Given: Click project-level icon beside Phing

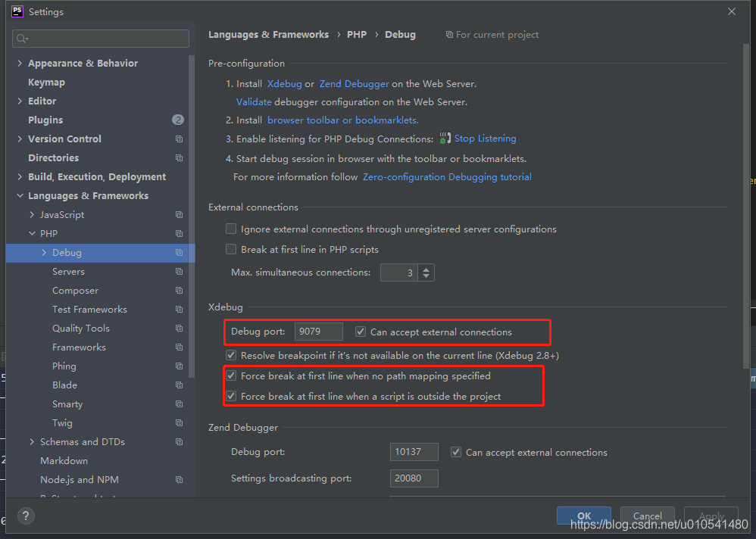Looking at the screenshot, I should pos(179,366).
